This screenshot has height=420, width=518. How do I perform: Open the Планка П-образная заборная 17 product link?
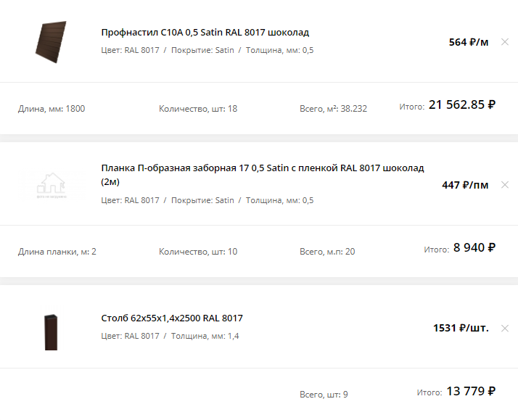click(x=262, y=168)
